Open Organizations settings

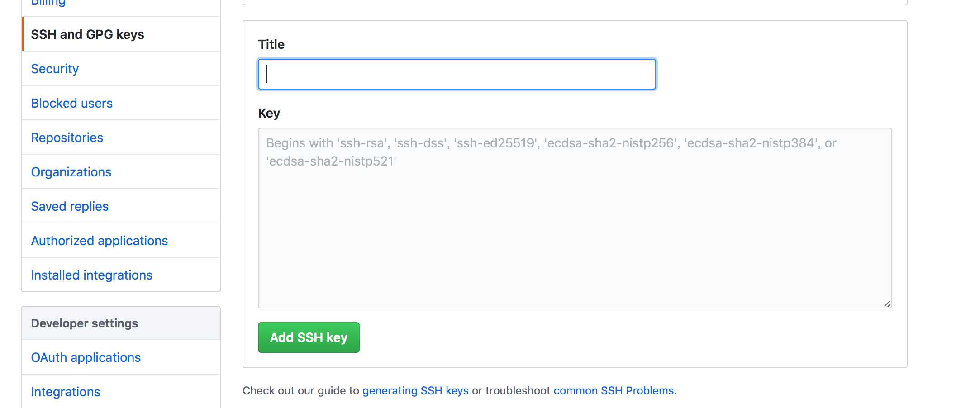coord(71,172)
